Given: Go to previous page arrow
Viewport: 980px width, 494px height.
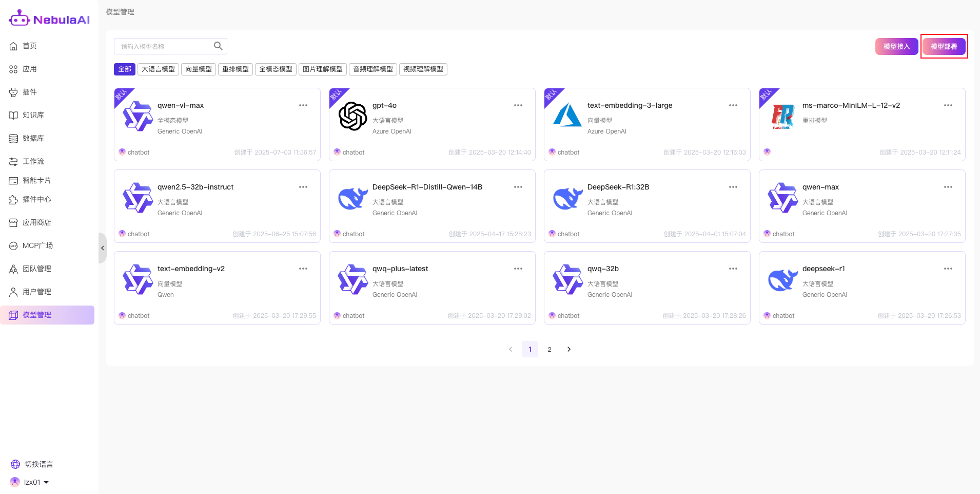Looking at the screenshot, I should pyautogui.click(x=511, y=349).
